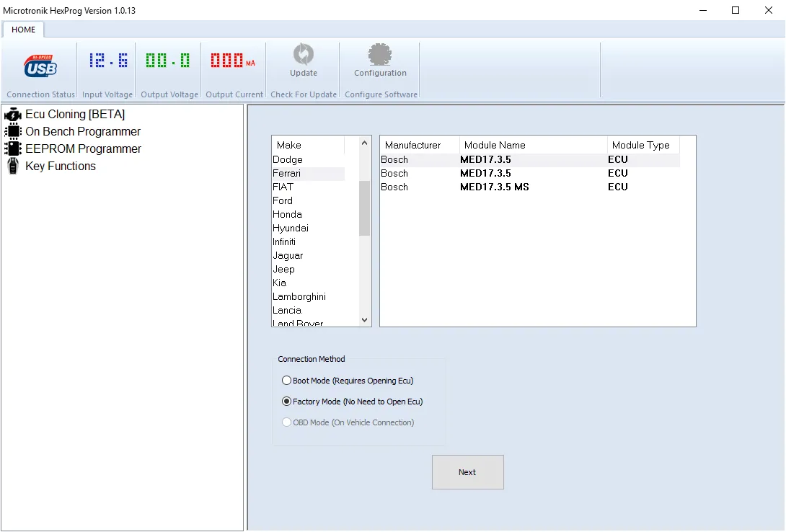Click the Make column header
The image size is (786, 532).
(x=309, y=145)
